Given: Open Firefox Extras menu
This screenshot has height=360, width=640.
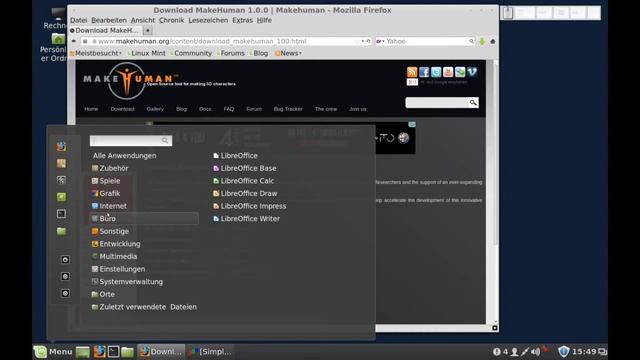Looking at the screenshot, I should point(242,20).
